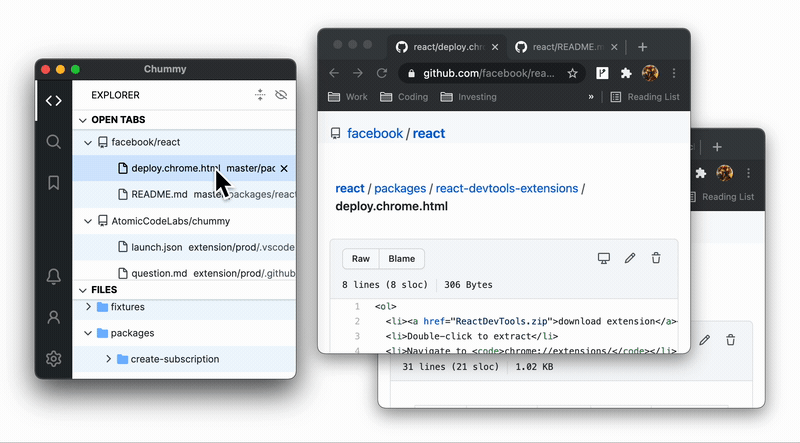Click the Raw button

(x=361, y=259)
